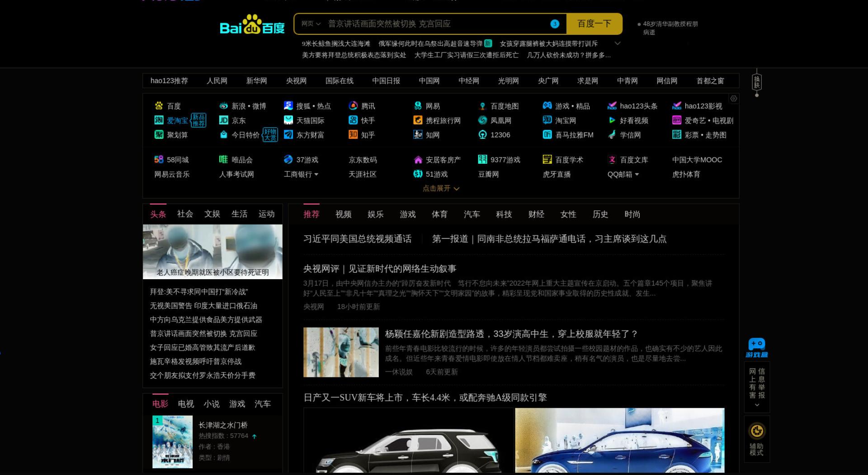Toggle the 换肤 skin switcher
Image resolution: width=868 pixels, height=475 pixels.
(757, 83)
